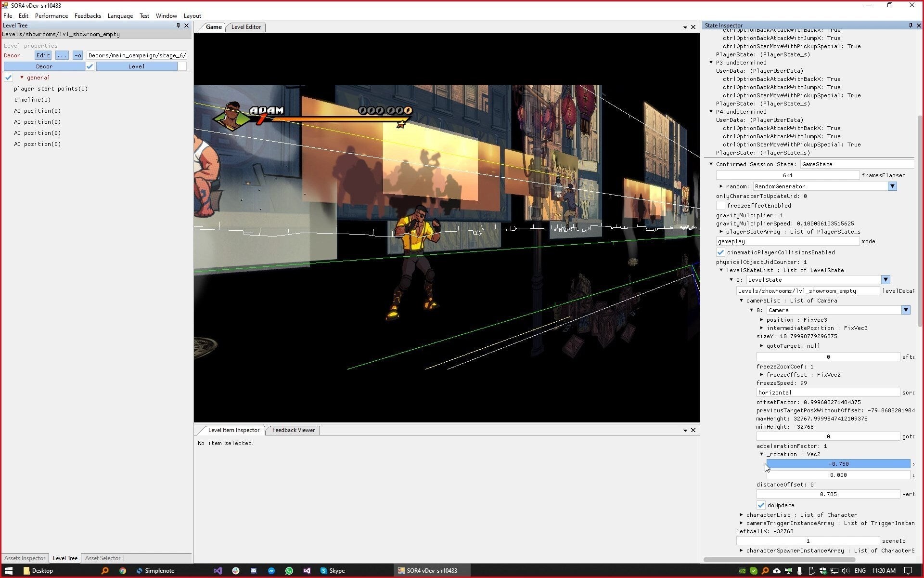Expand characterList List of Character
The width and height of the screenshot is (924, 578).
click(742, 515)
